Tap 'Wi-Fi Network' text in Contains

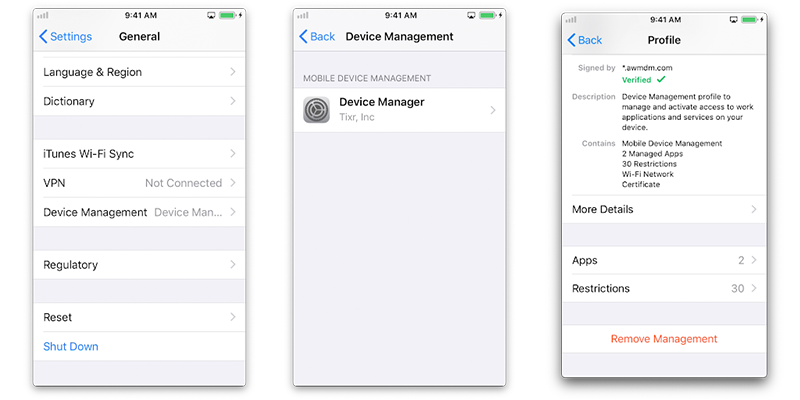[x=647, y=174]
